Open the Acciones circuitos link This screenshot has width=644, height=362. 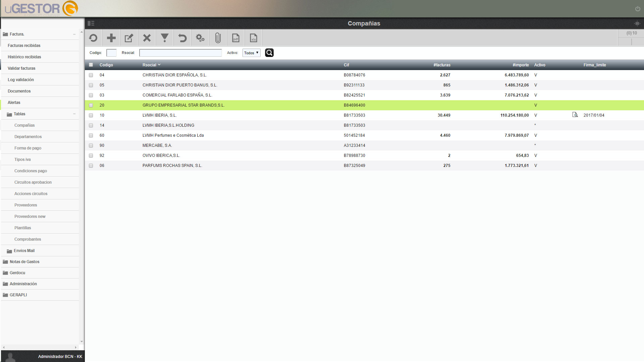point(31,194)
